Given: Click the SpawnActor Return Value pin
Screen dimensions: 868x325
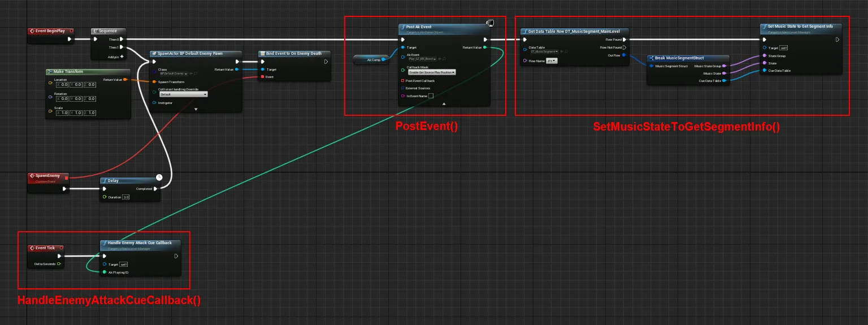Looking at the screenshot, I should point(237,70).
